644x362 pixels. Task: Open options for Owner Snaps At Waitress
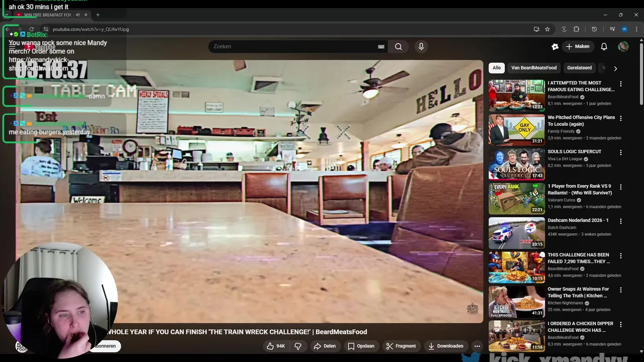click(x=621, y=290)
